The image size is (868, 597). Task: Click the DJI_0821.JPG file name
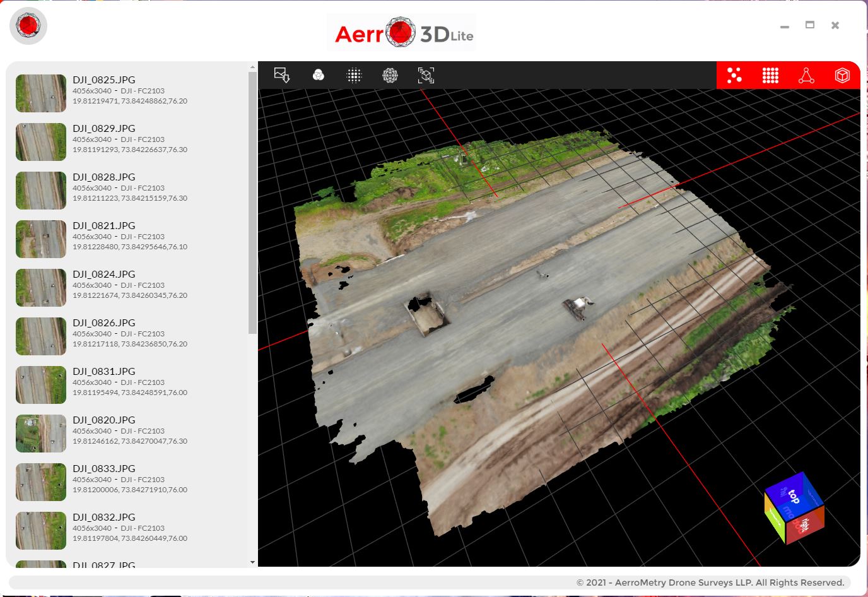104,226
